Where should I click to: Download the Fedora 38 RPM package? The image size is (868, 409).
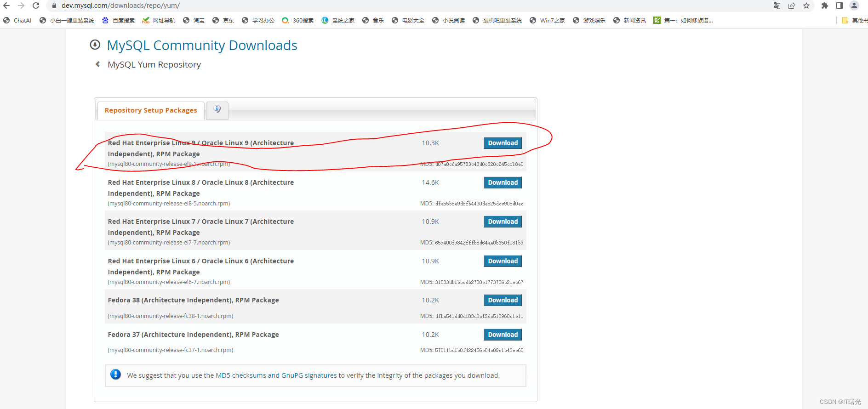pyautogui.click(x=503, y=300)
